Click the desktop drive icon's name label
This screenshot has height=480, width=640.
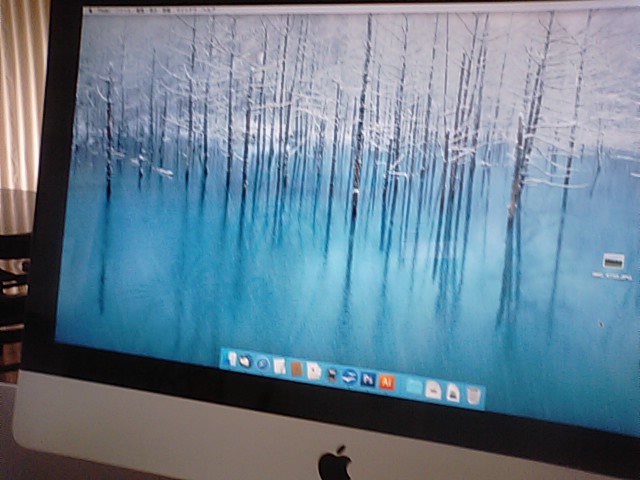611,275
